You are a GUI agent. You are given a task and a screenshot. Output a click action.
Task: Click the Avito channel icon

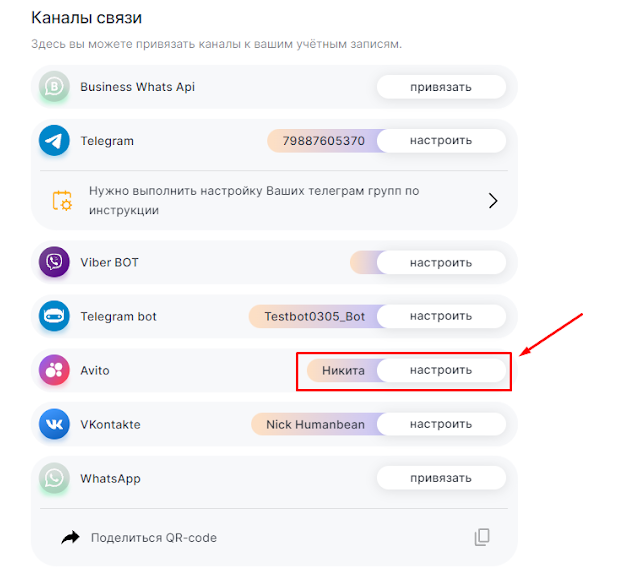54,371
